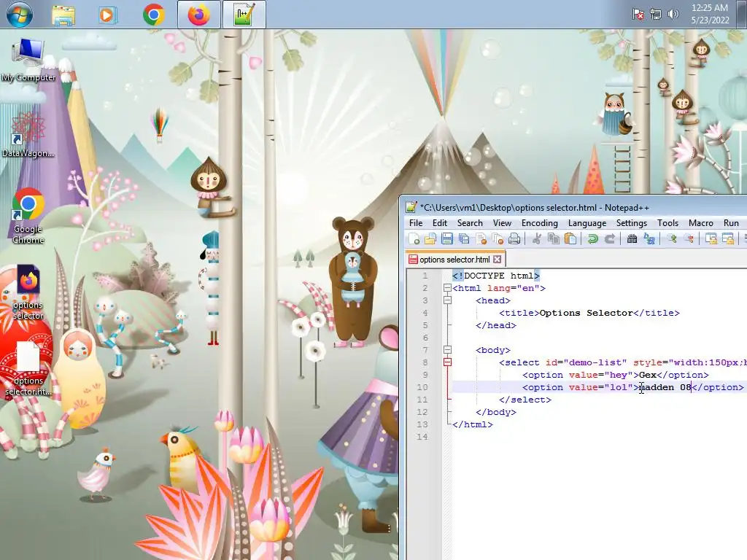Click the DOCTYPE html text on line 1

point(496,276)
